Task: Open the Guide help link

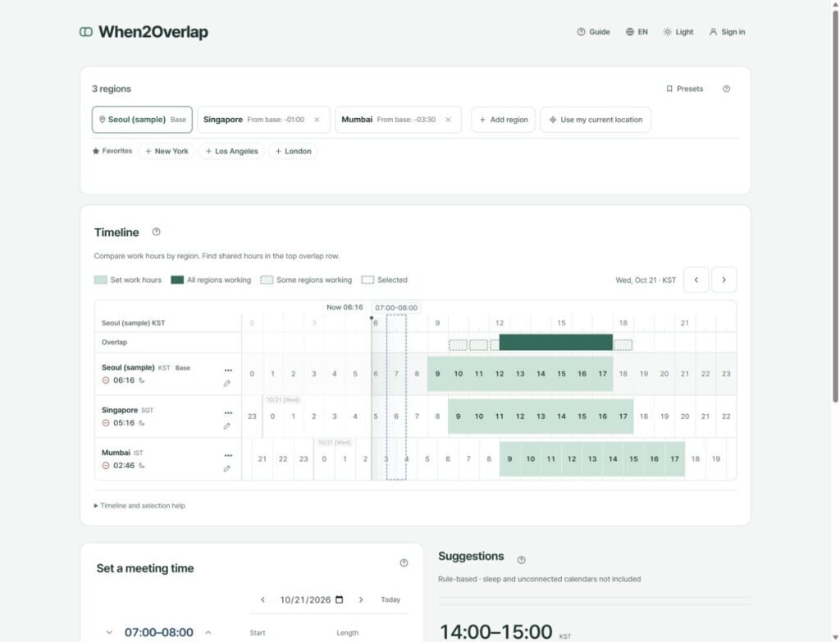Action: coord(594,32)
